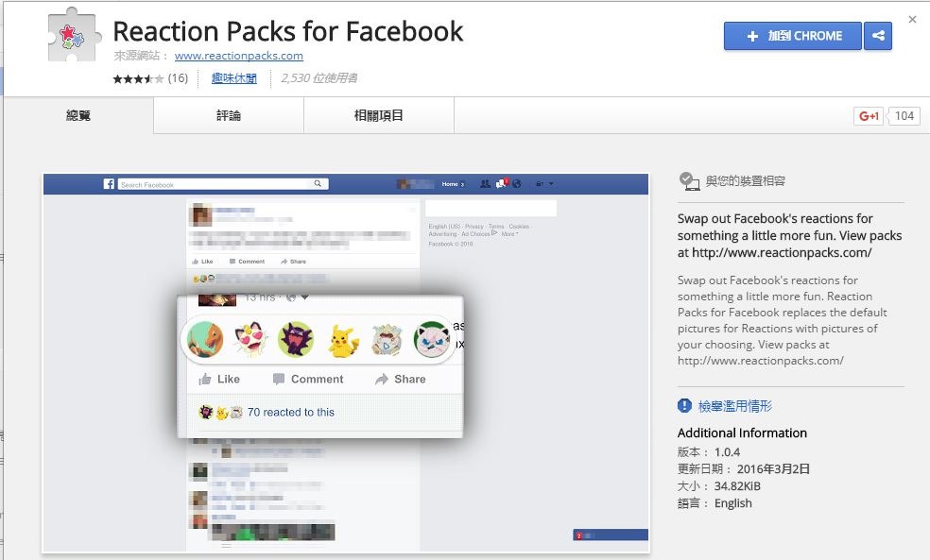Click the Charmander reaction icon

pyautogui.click(x=205, y=340)
